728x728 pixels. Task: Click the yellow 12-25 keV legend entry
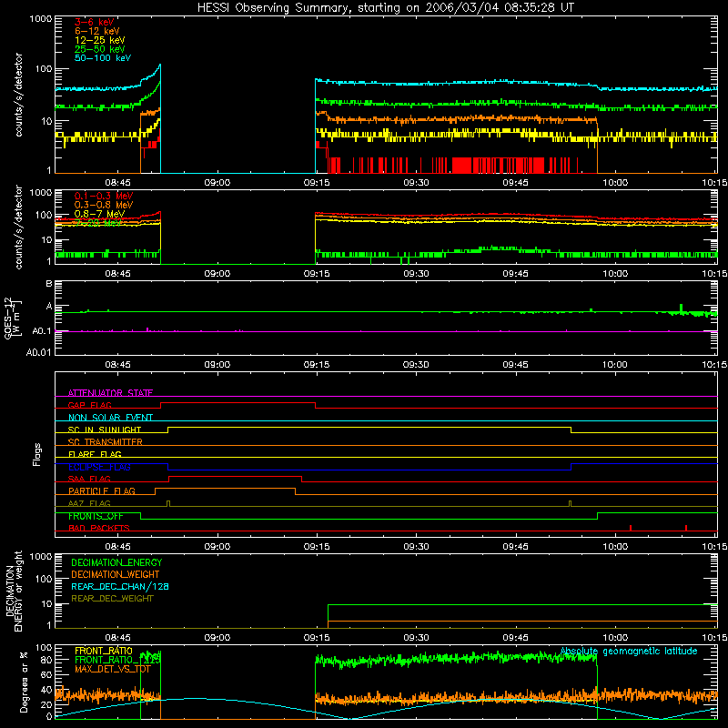99,40
